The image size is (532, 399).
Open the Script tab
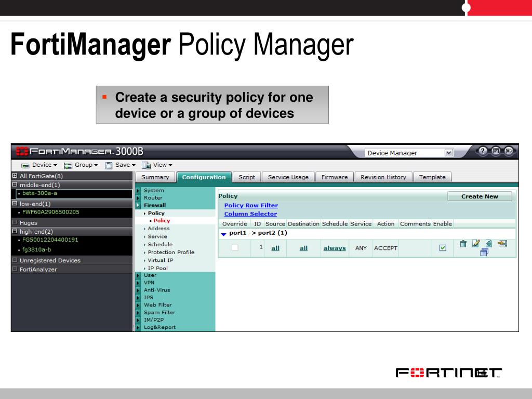tap(247, 177)
